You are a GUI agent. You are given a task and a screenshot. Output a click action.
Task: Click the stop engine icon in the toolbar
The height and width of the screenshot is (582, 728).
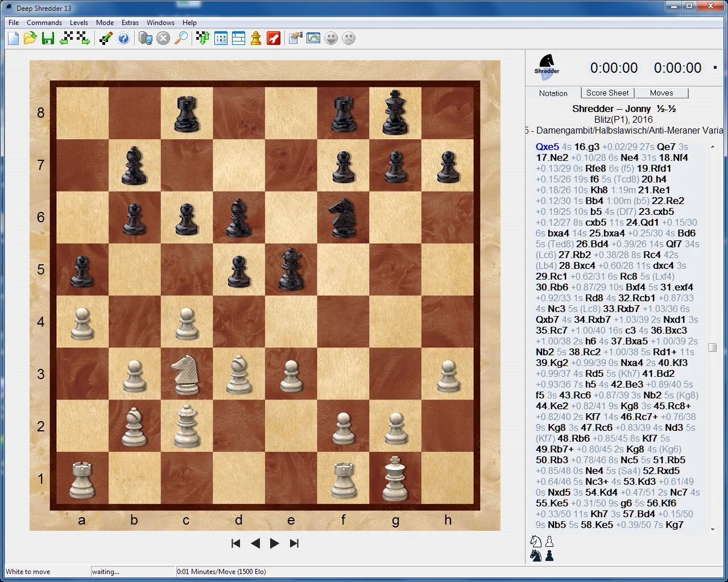(x=164, y=38)
